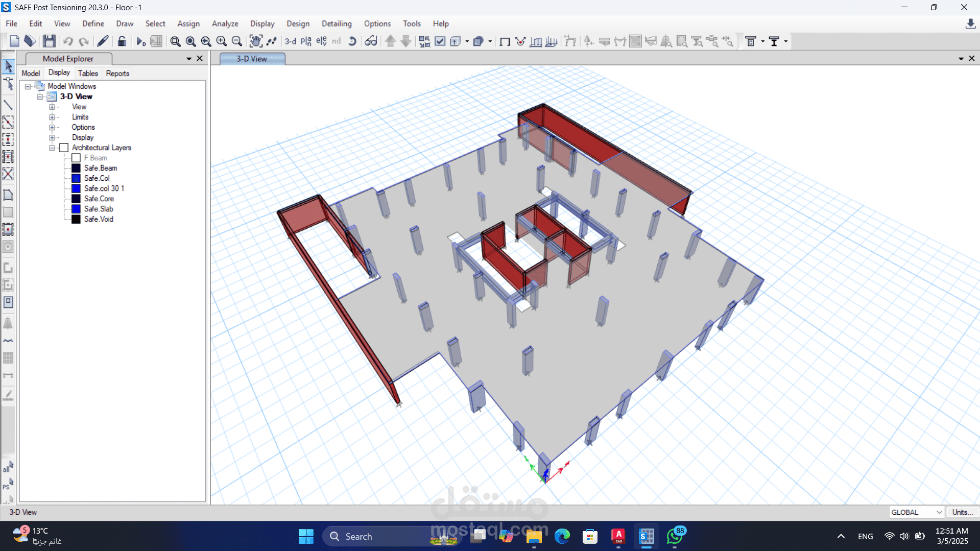Click the Previous Zoom icon
The height and width of the screenshot is (551, 980).
[x=206, y=41]
